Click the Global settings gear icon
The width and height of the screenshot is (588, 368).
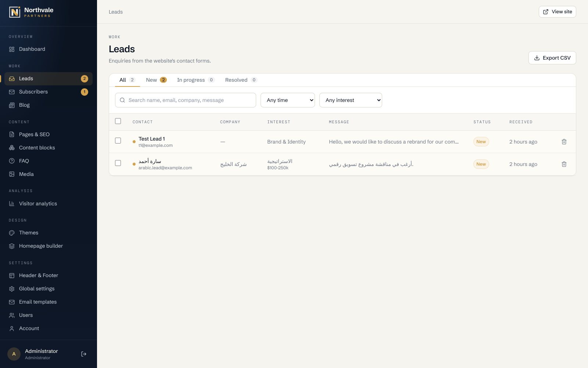coord(12,289)
